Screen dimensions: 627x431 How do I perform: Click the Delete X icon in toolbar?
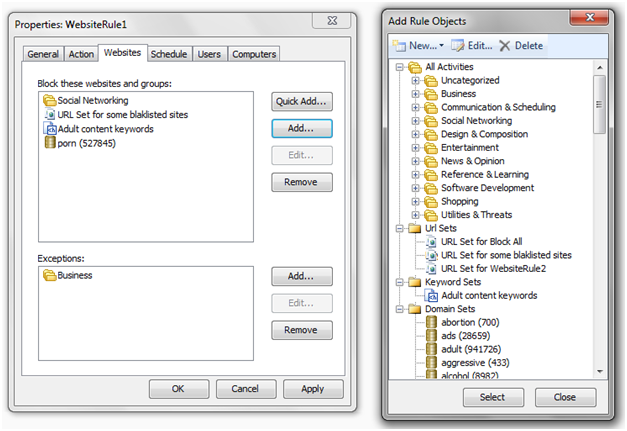click(505, 46)
